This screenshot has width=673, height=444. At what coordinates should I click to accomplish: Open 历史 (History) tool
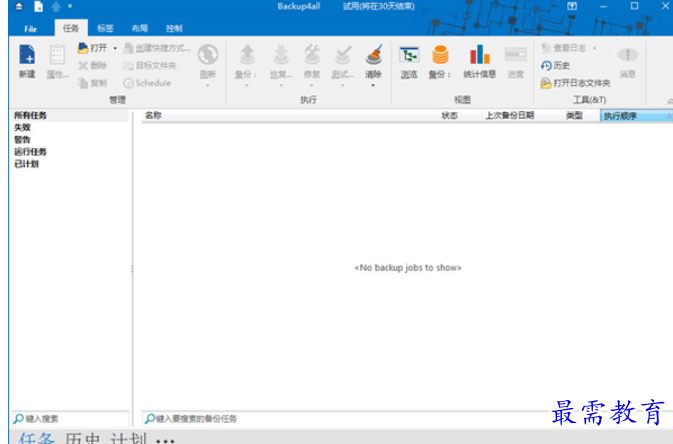tap(555, 65)
